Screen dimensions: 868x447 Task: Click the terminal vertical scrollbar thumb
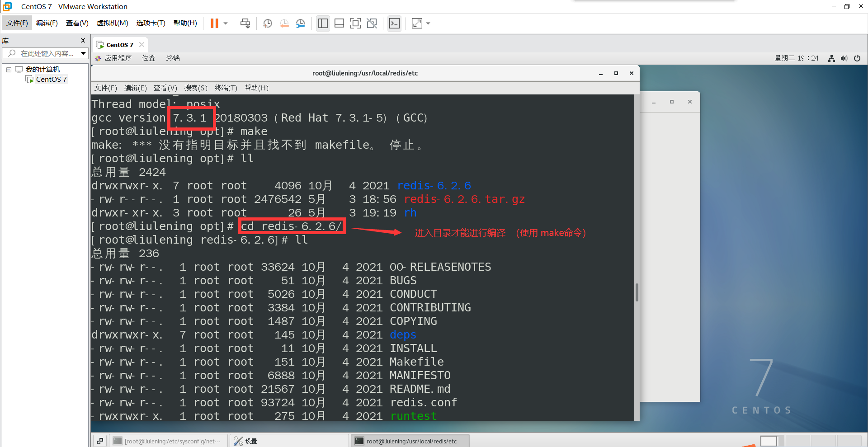point(637,292)
